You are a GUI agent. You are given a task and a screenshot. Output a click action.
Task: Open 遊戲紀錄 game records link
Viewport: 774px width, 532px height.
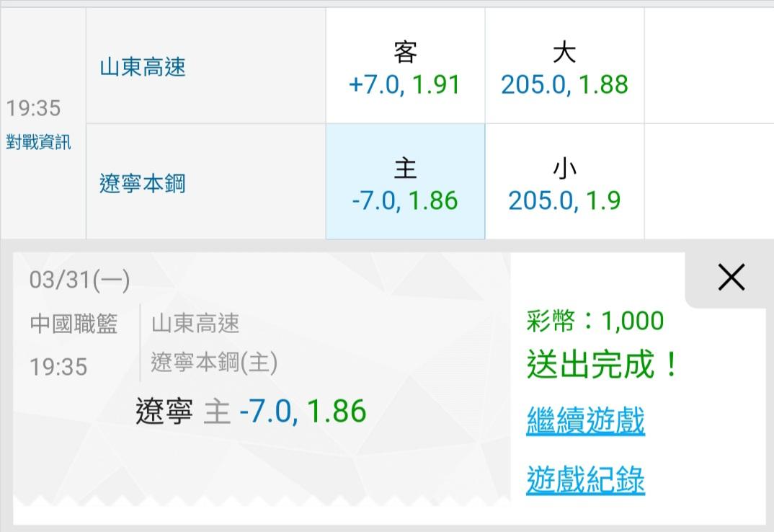(585, 479)
